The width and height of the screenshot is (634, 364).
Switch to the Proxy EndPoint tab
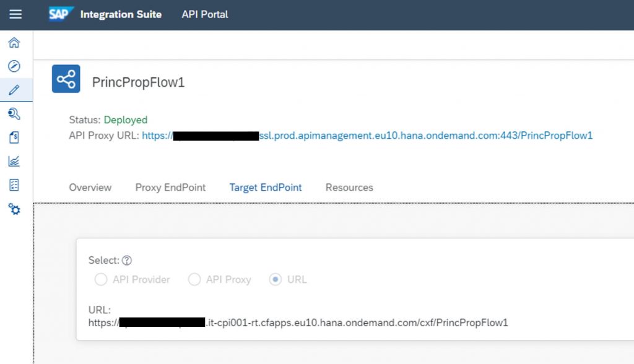(x=170, y=188)
